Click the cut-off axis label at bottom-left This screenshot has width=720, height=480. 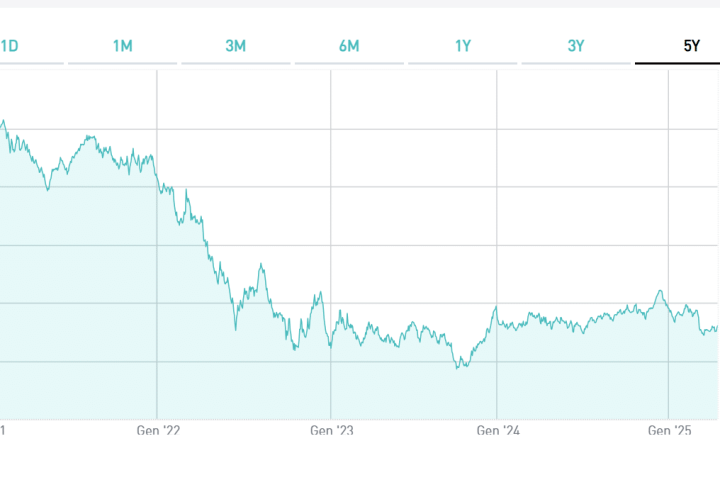(x=3, y=431)
